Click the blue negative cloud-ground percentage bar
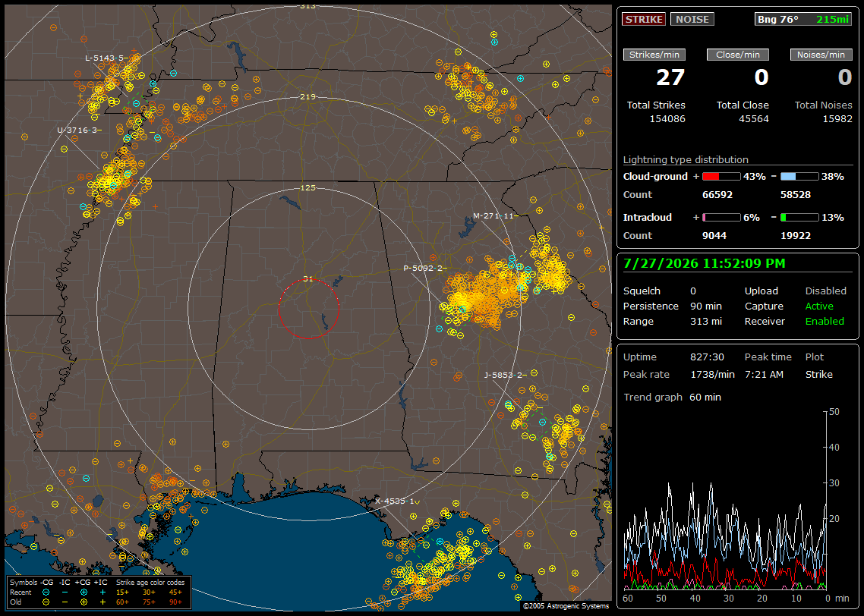Image resolution: width=864 pixels, height=616 pixels. click(x=799, y=177)
